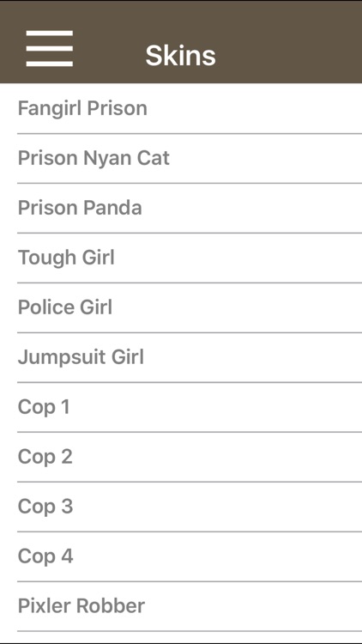
Task: Tap blank space beside Jumpsuit Girl
Action: pyautogui.click(x=253, y=357)
